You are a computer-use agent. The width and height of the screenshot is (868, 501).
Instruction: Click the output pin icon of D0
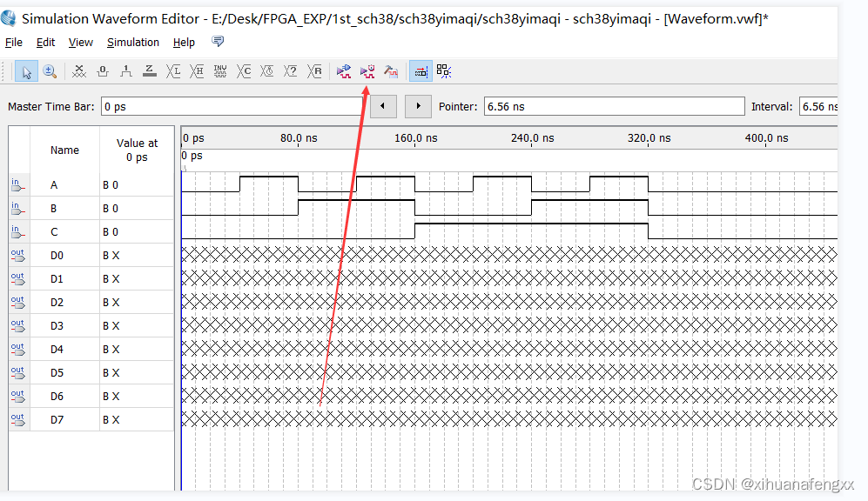tap(17, 256)
